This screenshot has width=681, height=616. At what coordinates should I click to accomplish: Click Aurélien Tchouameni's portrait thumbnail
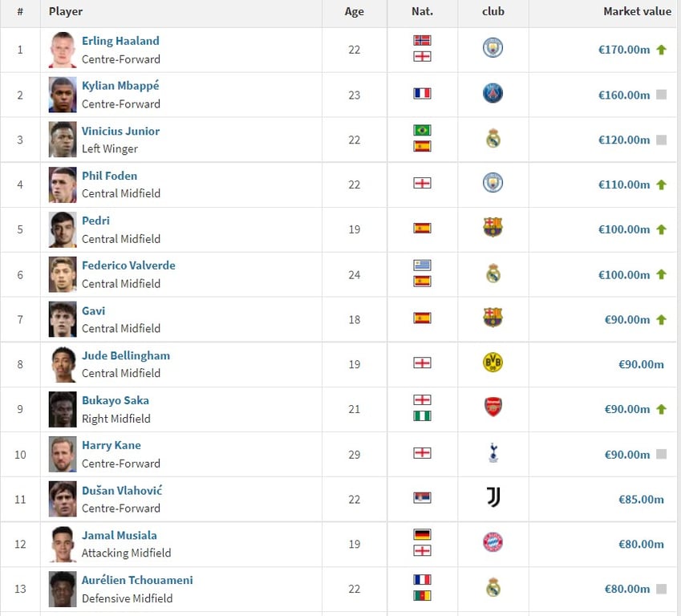point(63,589)
